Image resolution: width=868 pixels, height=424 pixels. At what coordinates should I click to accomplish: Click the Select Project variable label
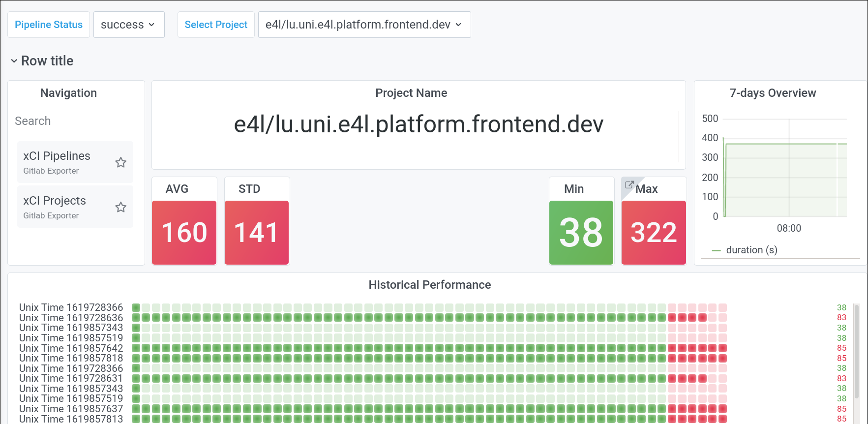coord(216,25)
